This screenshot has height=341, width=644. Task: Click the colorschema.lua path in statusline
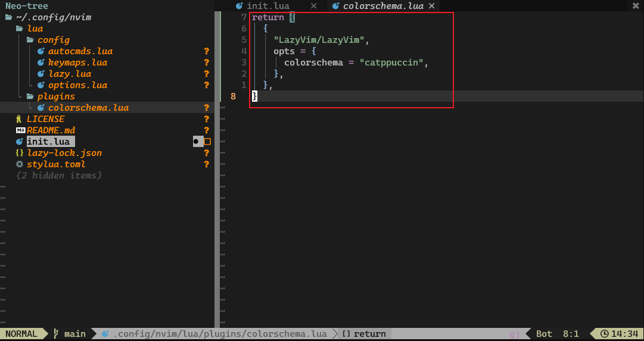tap(220, 334)
